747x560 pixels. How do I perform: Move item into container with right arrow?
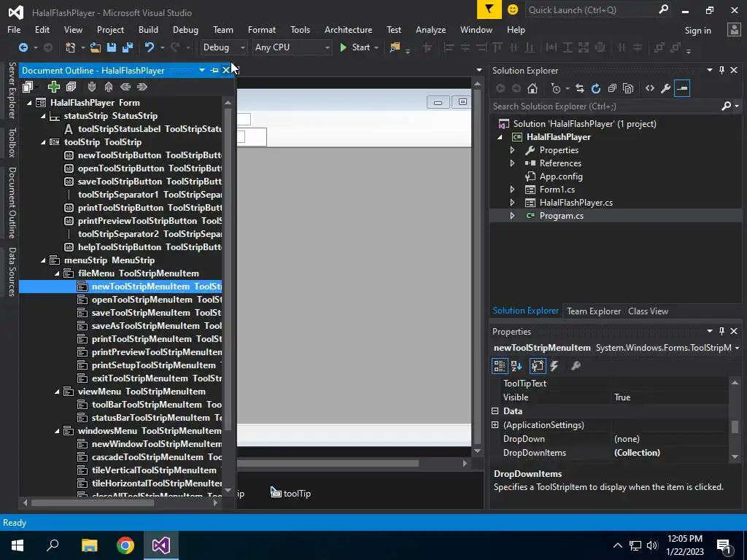pos(142,87)
